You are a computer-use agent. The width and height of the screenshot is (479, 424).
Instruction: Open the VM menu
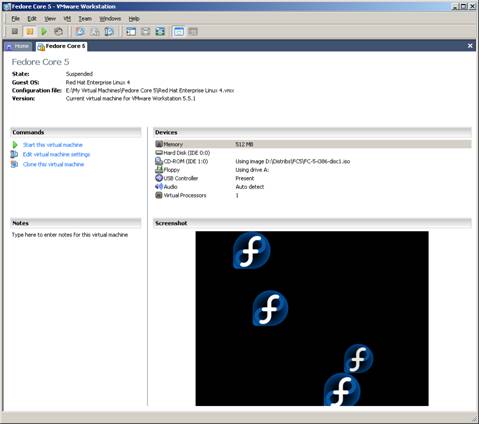coord(67,19)
